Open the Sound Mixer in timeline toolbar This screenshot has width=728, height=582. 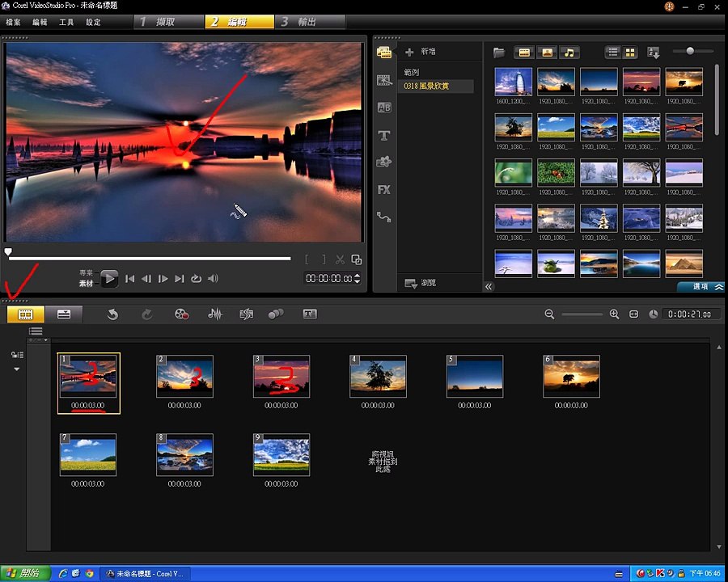click(215, 314)
